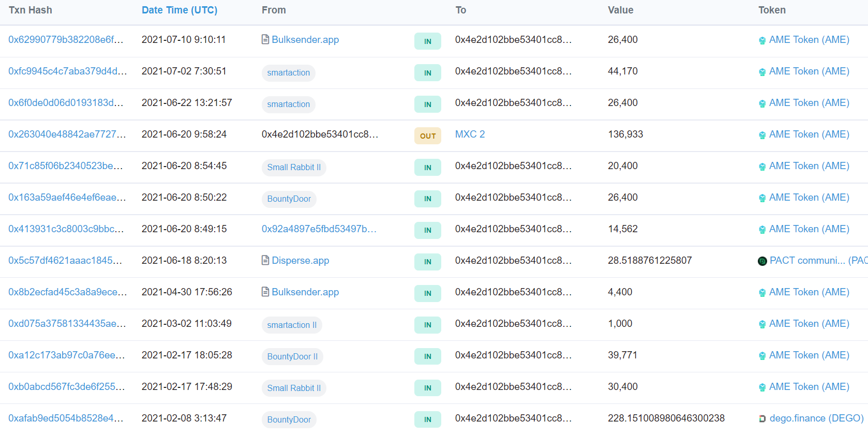The width and height of the screenshot is (868, 436).
Task: Open PACT communi... token link
Action: pyautogui.click(x=818, y=260)
